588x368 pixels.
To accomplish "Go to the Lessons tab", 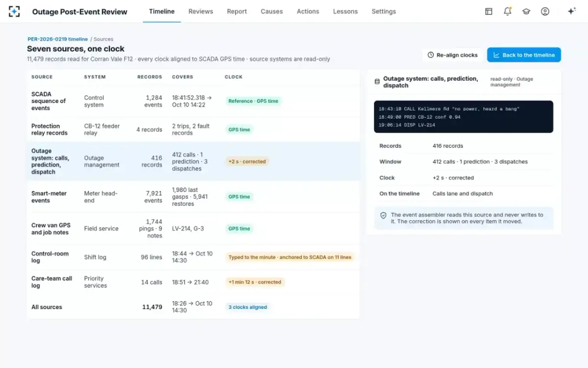I will 345,11.
